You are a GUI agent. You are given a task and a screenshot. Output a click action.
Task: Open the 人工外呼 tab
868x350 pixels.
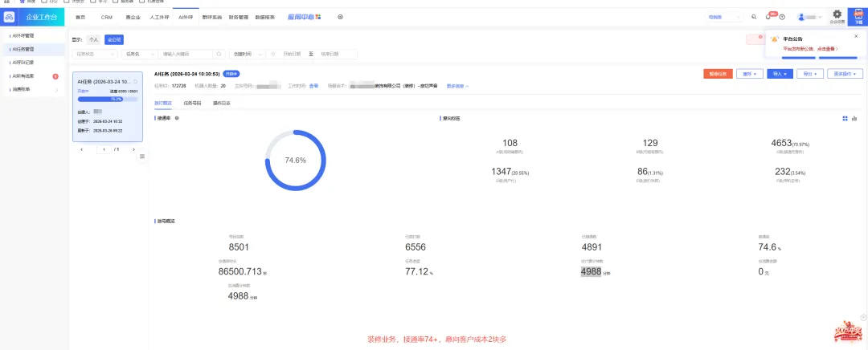(x=159, y=17)
